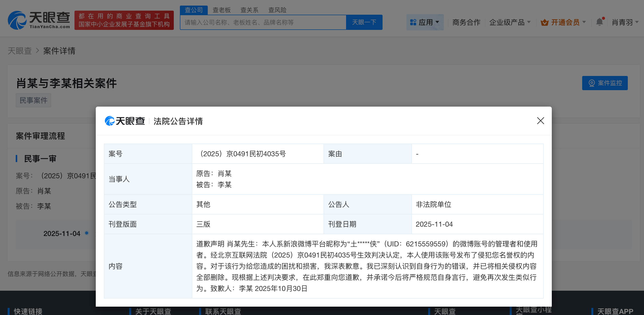Switch to the 查老板 search tab
Image resolution: width=644 pixels, height=315 pixels.
[221, 10]
